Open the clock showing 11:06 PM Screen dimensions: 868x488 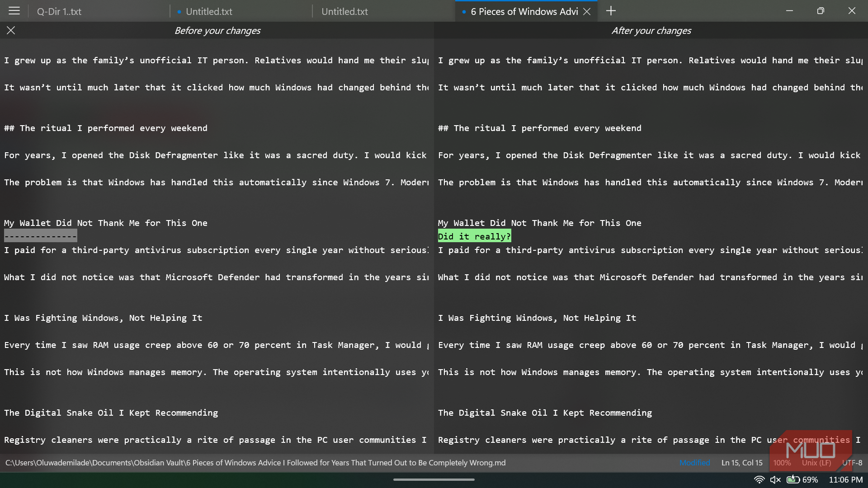[x=845, y=479]
